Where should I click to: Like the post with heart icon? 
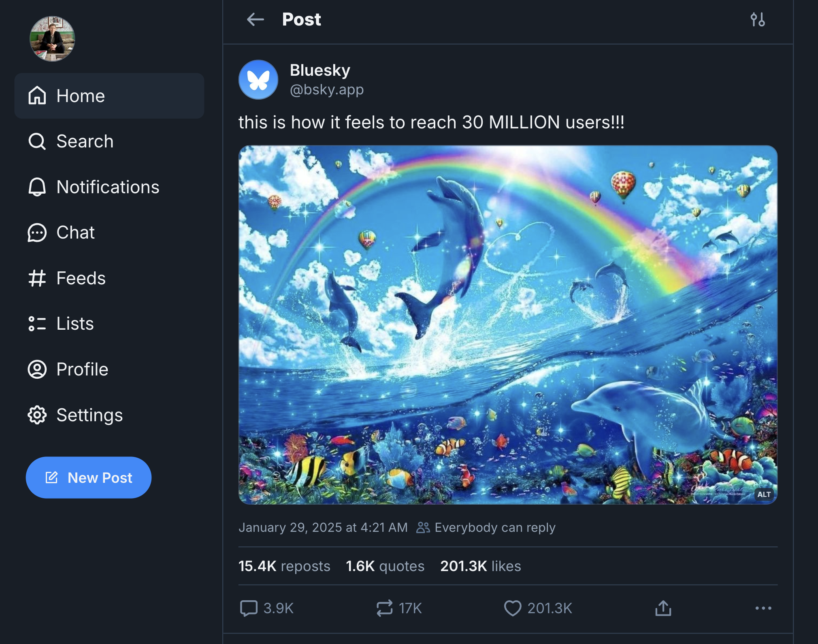click(x=513, y=608)
